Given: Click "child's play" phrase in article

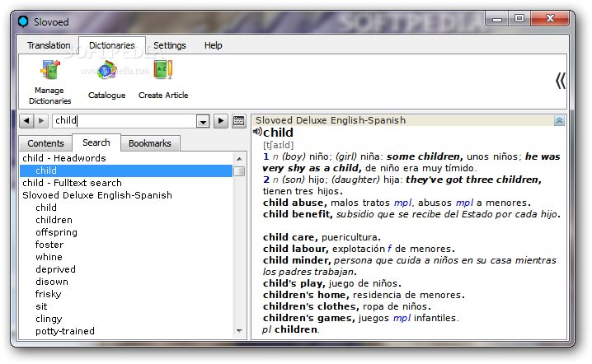Looking at the screenshot, I should 293,283.
